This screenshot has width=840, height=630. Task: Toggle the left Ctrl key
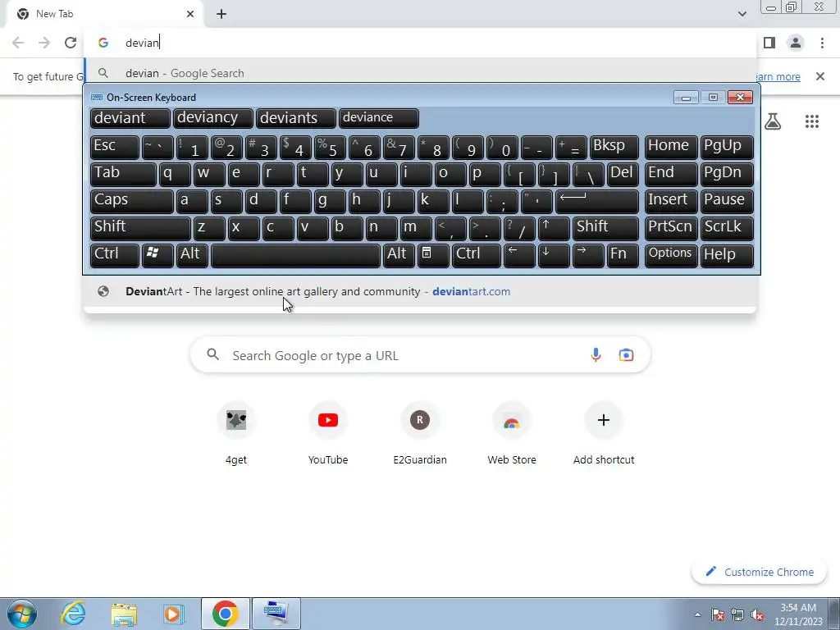tap(115, 256)
